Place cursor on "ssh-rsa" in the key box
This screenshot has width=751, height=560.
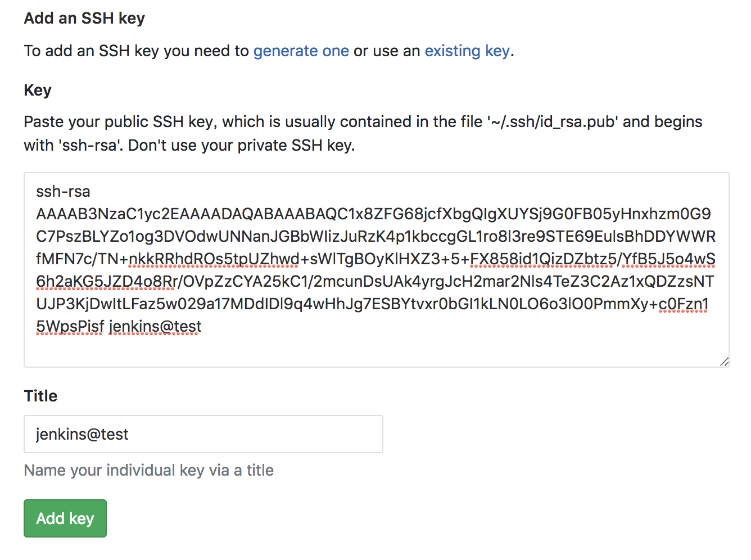click(x=63, y=192)
